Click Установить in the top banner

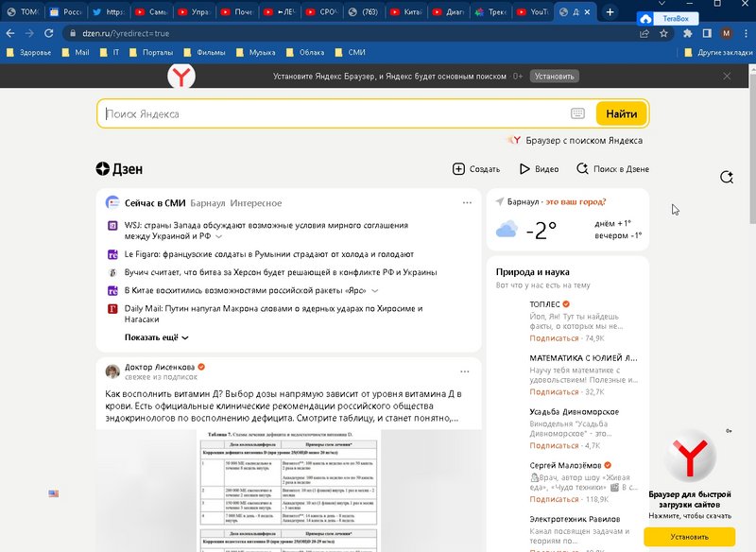[555, 77]
